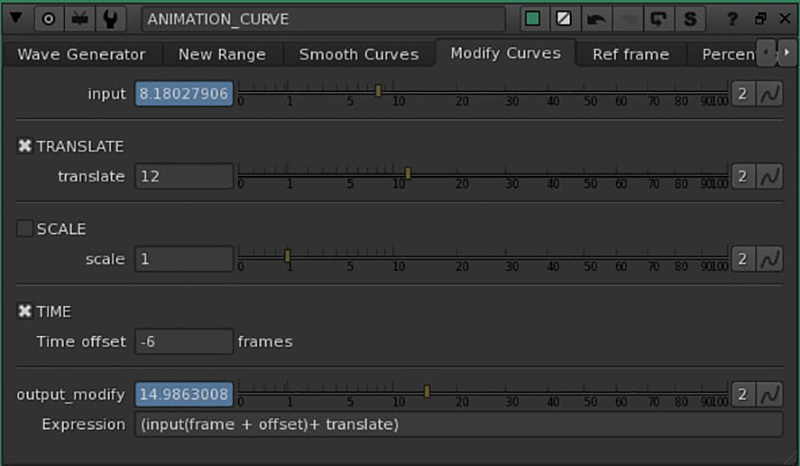Enable the SCALE checkbox

[25, 229]
